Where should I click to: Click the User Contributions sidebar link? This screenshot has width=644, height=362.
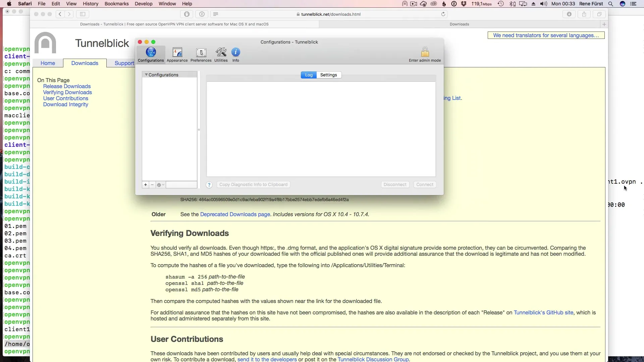(65, 98)
